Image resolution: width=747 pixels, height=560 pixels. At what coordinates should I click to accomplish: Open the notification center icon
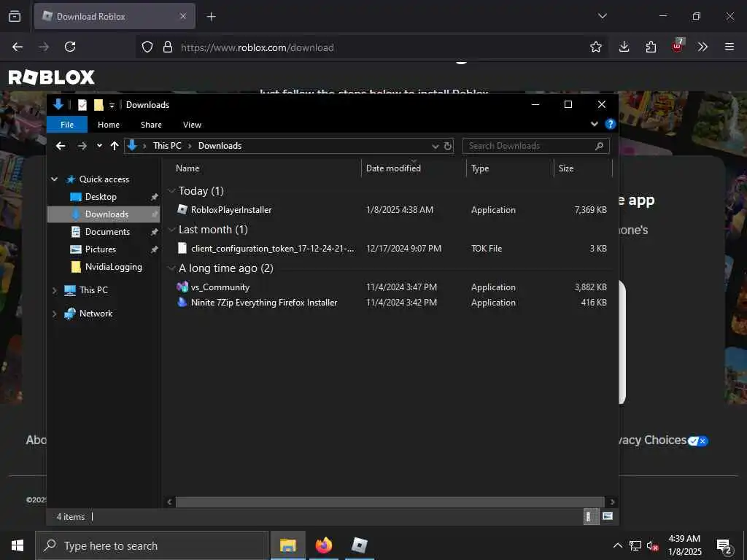[724, 546]
